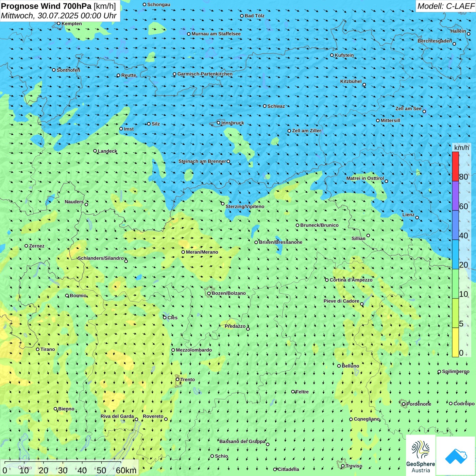Click the Spilimbergo town label
Screen dimensions: 476x476
pos(456,371)
